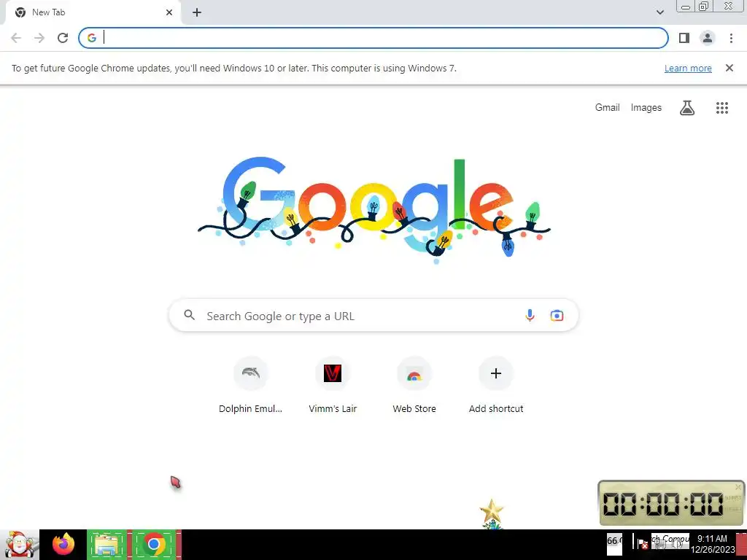Image resolution: width=747 pixels, height=560 pixels.
Task: Click the 00:00:00 timer display
Action: click(662, 504)
